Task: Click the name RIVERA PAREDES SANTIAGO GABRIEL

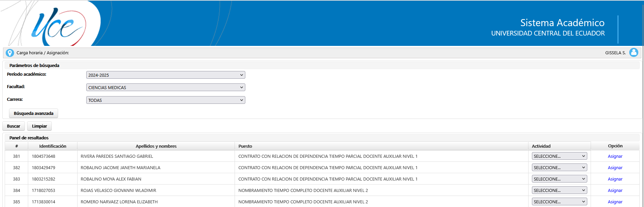Action: 117,156
